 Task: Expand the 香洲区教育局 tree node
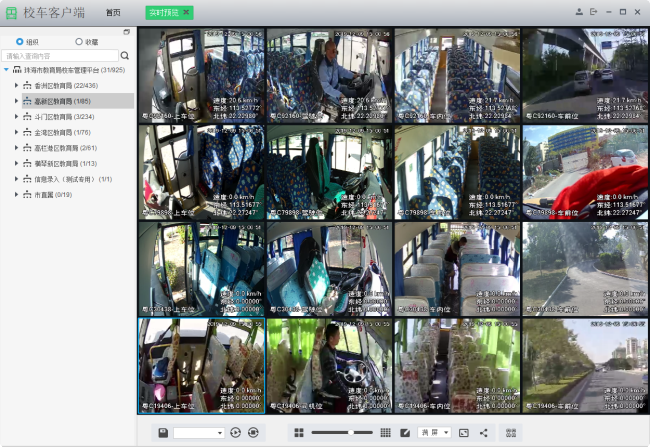tap(16, 86)
